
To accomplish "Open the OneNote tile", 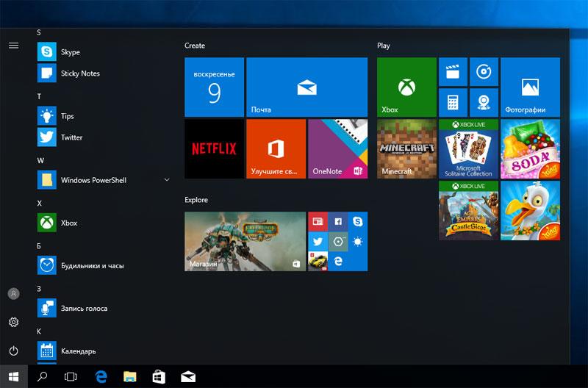I will pos(337,149).
